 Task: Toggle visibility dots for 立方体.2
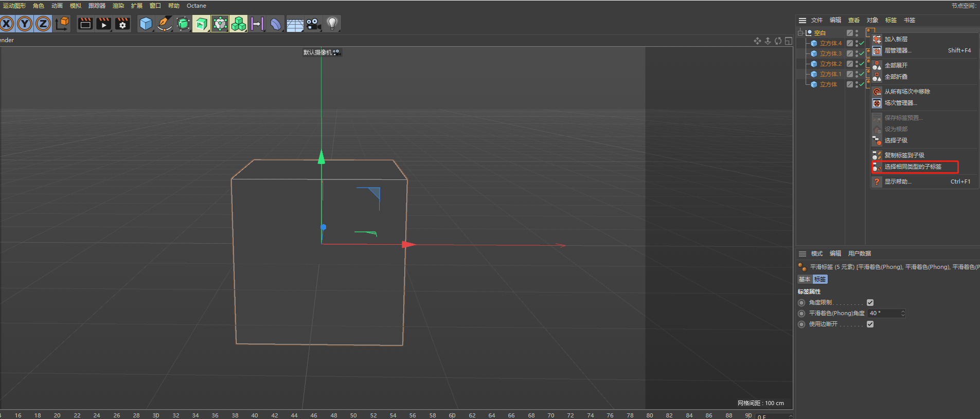pos(857,64)
